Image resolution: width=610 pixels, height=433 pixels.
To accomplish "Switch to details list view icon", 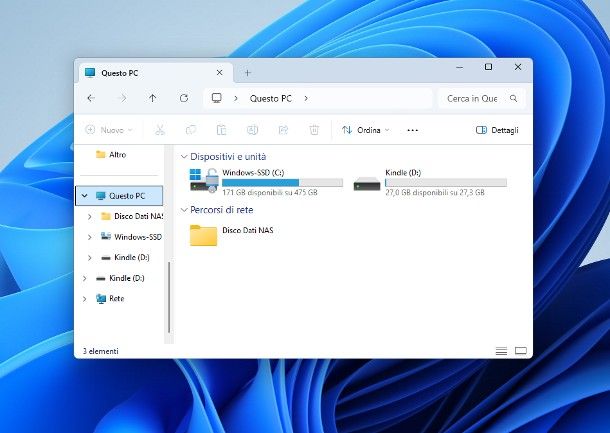I will point(501,351).
